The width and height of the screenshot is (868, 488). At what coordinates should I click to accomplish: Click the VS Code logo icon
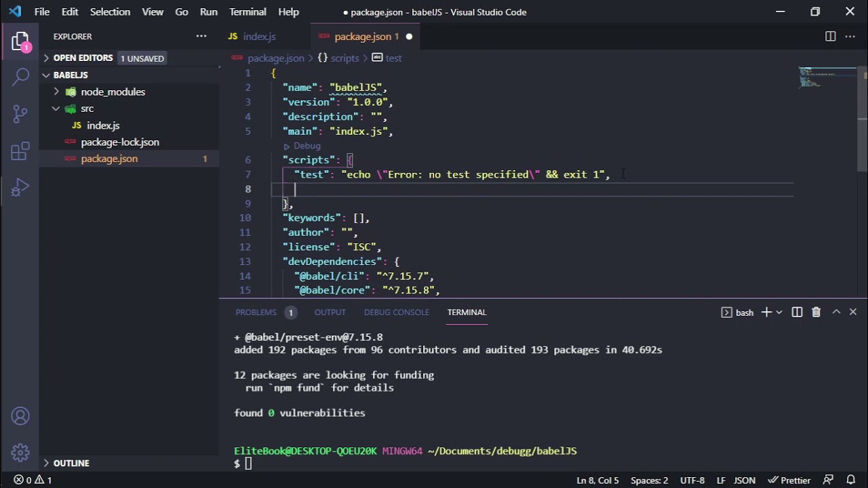15,12
